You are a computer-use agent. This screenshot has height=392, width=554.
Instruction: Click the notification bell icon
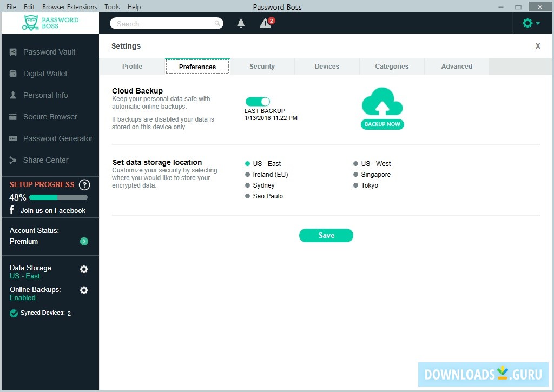click(241, 23)
